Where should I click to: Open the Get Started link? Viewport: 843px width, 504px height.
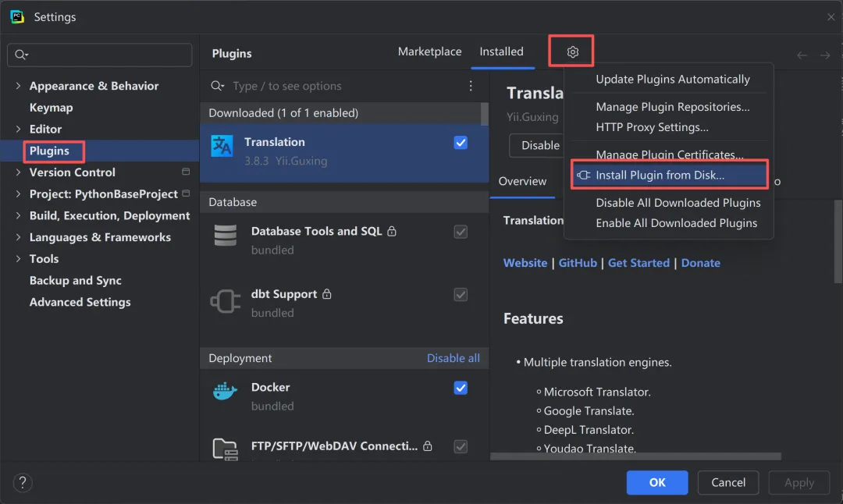click(x=638, y=263)
